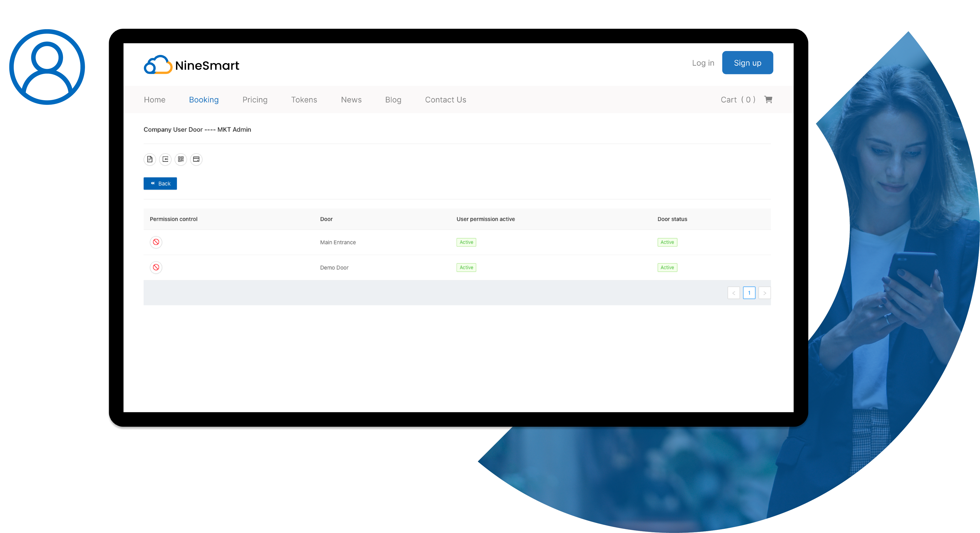Screen dimensions: 980x533
Task: Click the Company User Door ---- MKT Admin heading
Action: point(197,130)
